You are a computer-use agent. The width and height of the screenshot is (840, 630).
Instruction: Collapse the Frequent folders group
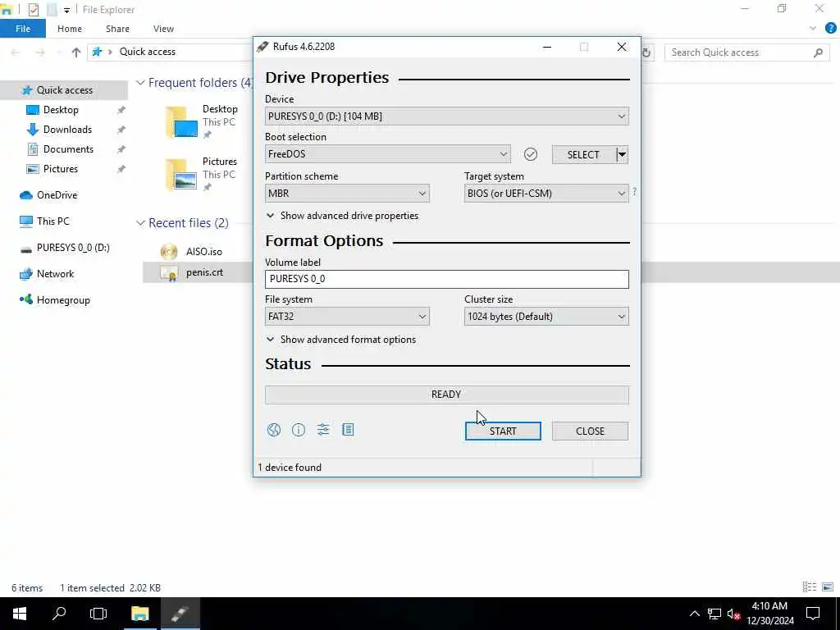tap(140, 83)
